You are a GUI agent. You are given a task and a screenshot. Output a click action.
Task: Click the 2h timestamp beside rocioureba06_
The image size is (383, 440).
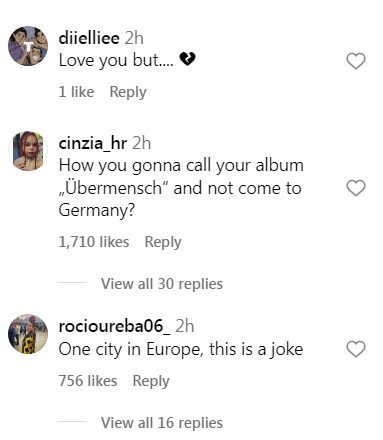click(x=185, y=326)
